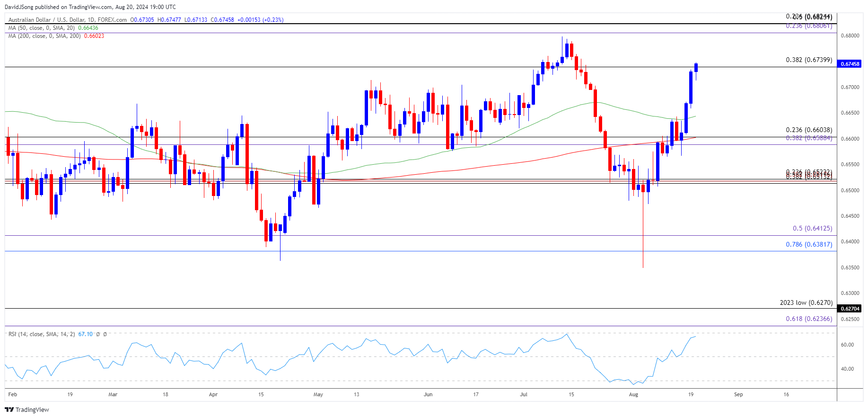The width and height of the screenshot is (868, 418).
Task: Click the Aug date label on time axis
Action: tap(633, 394)
